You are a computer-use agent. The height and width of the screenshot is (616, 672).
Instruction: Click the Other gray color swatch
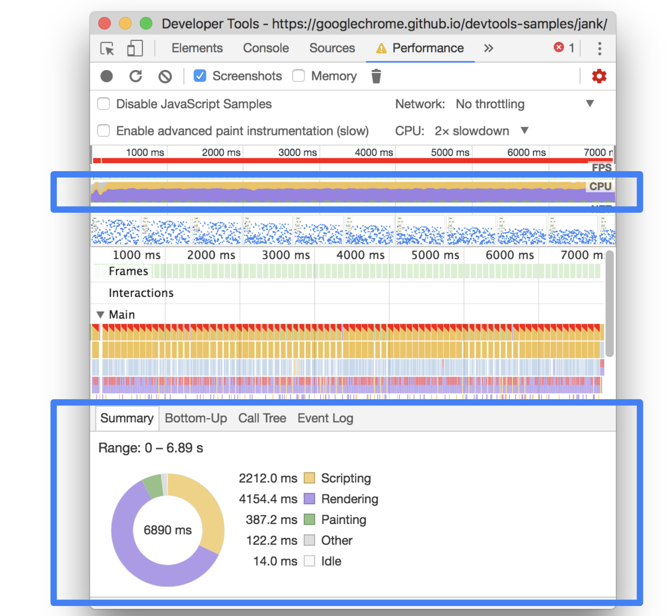(x=309, y=541)
